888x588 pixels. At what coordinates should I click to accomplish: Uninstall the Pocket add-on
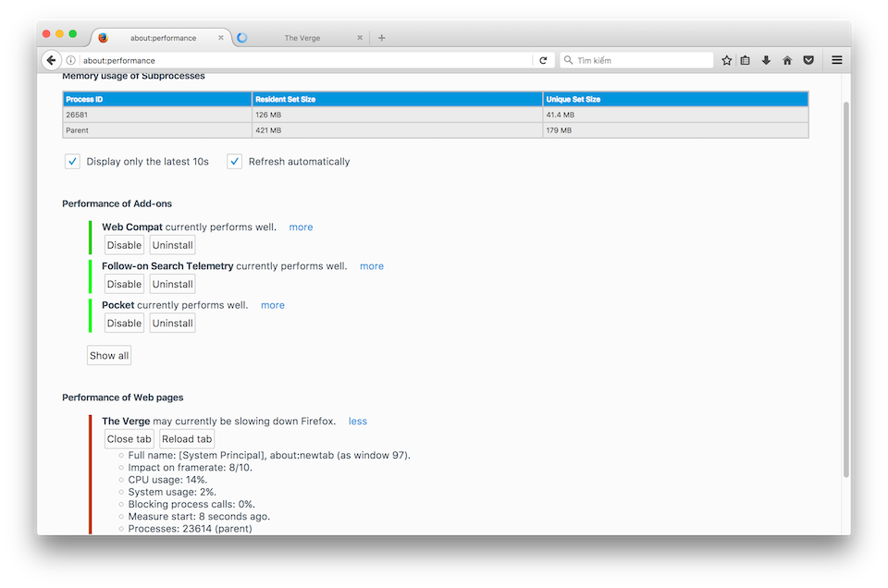172,323
